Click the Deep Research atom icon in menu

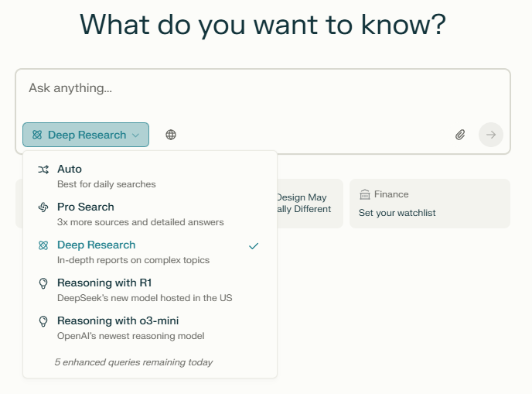pos(43,245)
